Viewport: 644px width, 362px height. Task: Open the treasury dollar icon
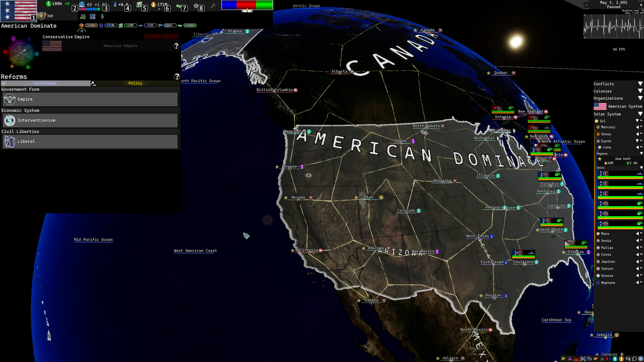(49, 4)
